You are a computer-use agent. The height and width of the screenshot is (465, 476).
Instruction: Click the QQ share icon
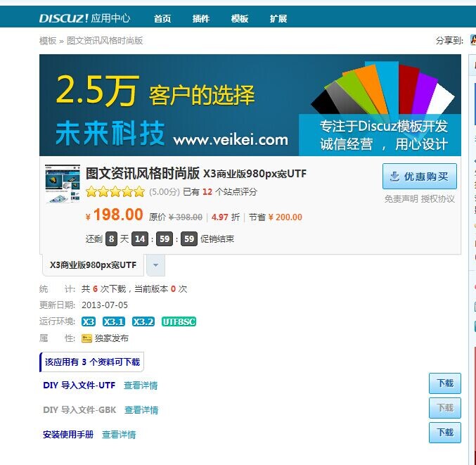click(x=473, y=40)
